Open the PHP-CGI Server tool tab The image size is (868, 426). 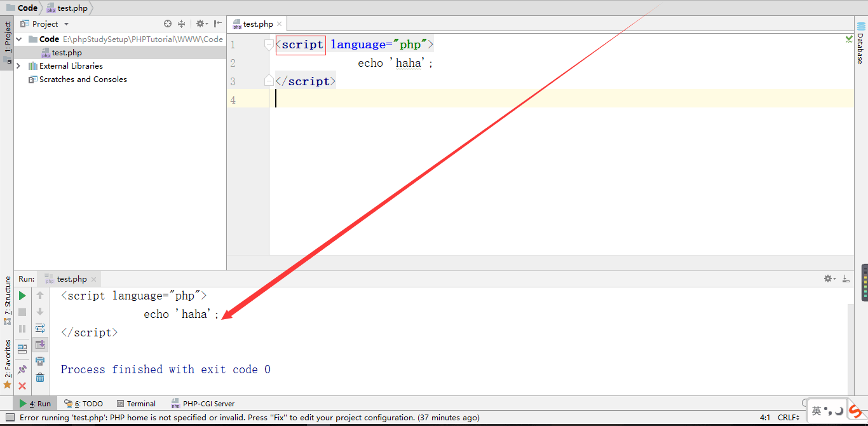[203, 403]
